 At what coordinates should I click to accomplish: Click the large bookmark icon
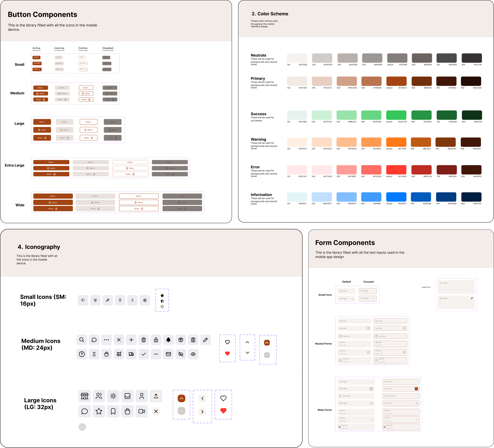coord(113,411)
